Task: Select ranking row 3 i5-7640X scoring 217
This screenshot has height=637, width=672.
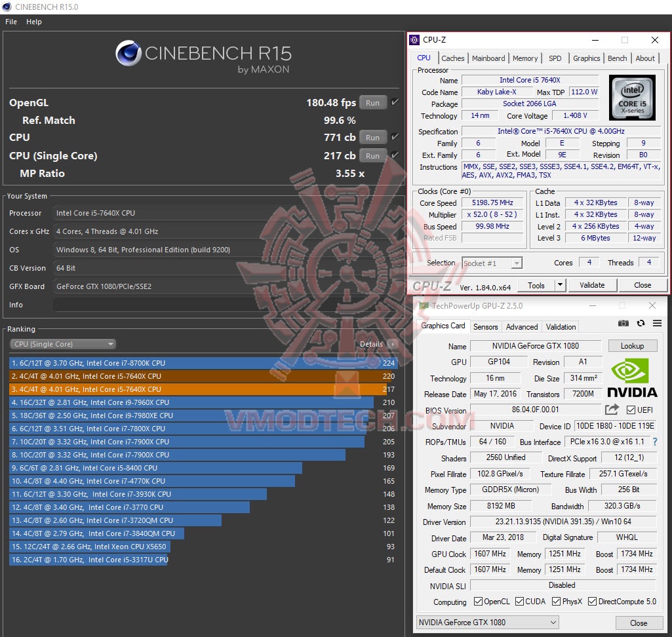Action: tap(203, 389)
